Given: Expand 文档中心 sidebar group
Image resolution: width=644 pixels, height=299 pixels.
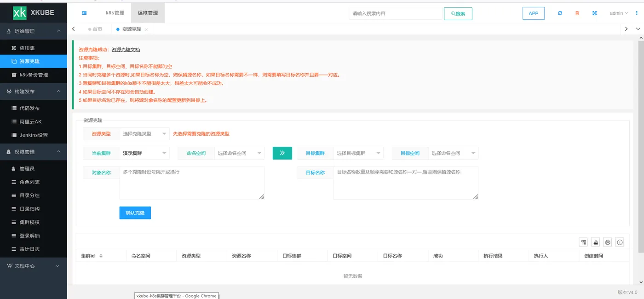Looking at the screenshot, I should coord(34,266).
